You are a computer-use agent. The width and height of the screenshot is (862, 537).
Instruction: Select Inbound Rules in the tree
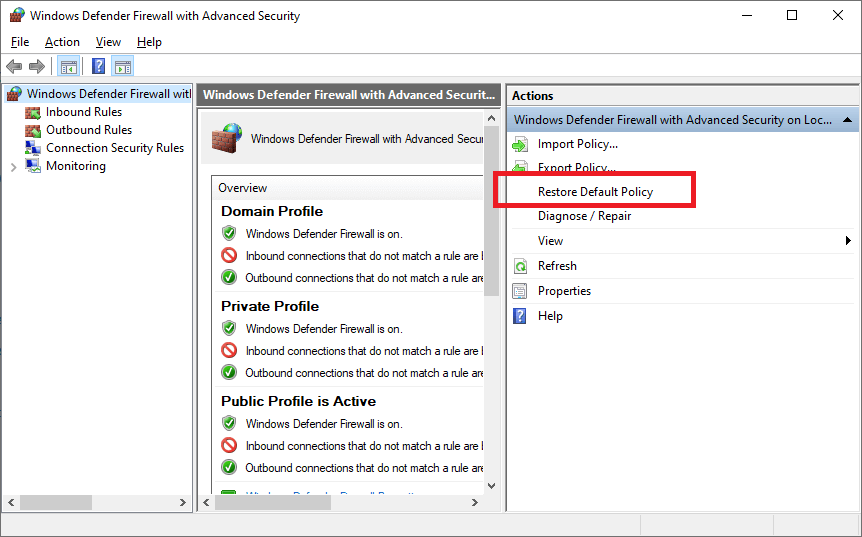tap(84, 112)
